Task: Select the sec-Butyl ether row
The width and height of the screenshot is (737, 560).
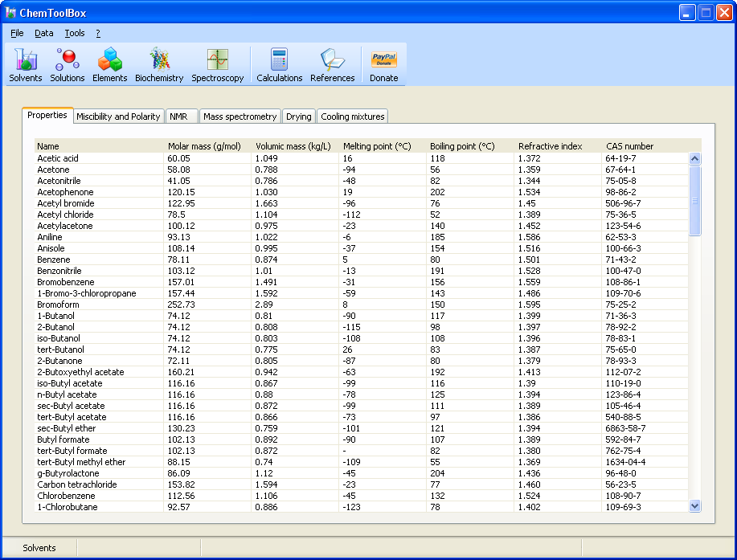Action: pyautogui.click(x=362, y=428)
